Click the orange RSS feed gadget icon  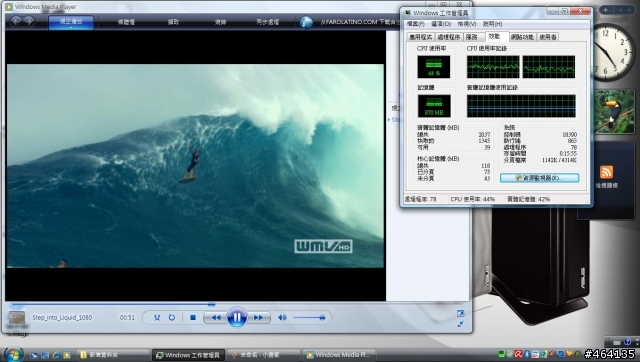pyautogui.click(x=606, y=172)
